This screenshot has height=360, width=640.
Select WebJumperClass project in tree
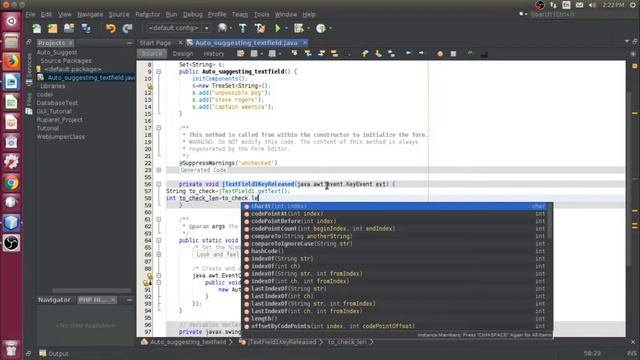61,137
